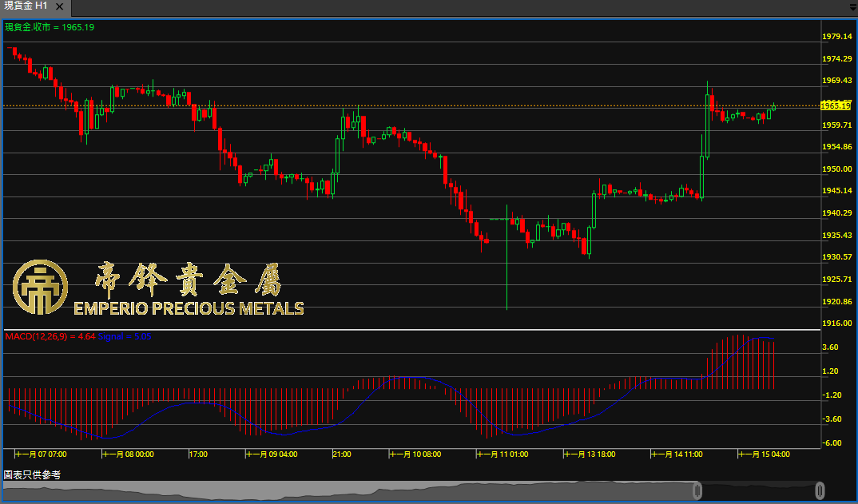Image resolution: width=858 pixels, height=504 pixels.
Task: Click the Signal = 5.05 label
Action: [124, 336]
